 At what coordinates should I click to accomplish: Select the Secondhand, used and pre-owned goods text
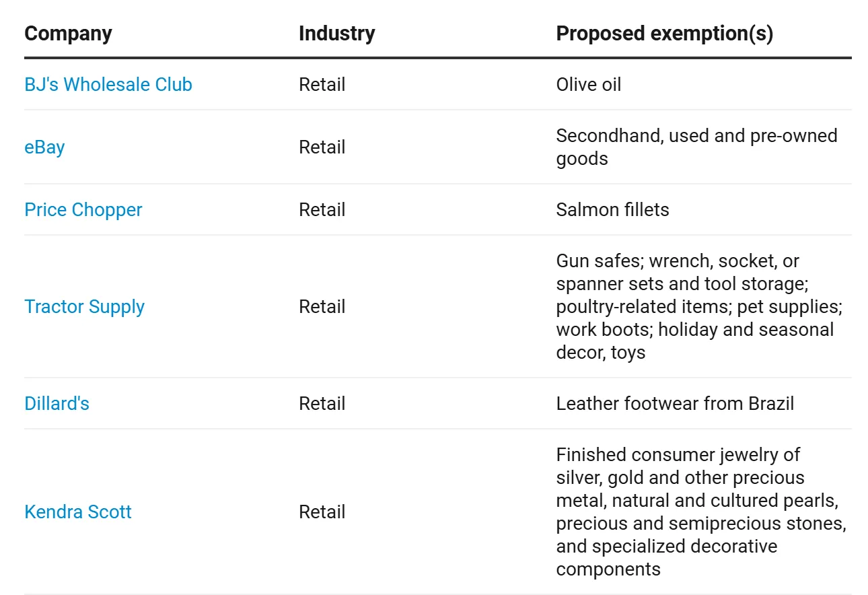pos(696,147)
